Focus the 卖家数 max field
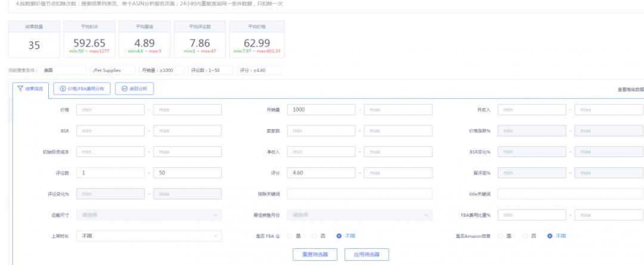Screen dimensions: 644x265 398,130
